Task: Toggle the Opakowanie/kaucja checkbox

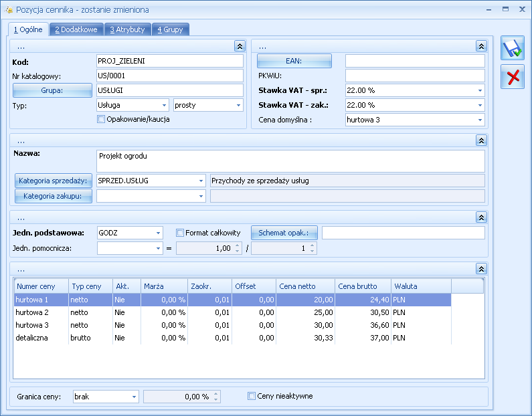Action: (x=101, y=119)
